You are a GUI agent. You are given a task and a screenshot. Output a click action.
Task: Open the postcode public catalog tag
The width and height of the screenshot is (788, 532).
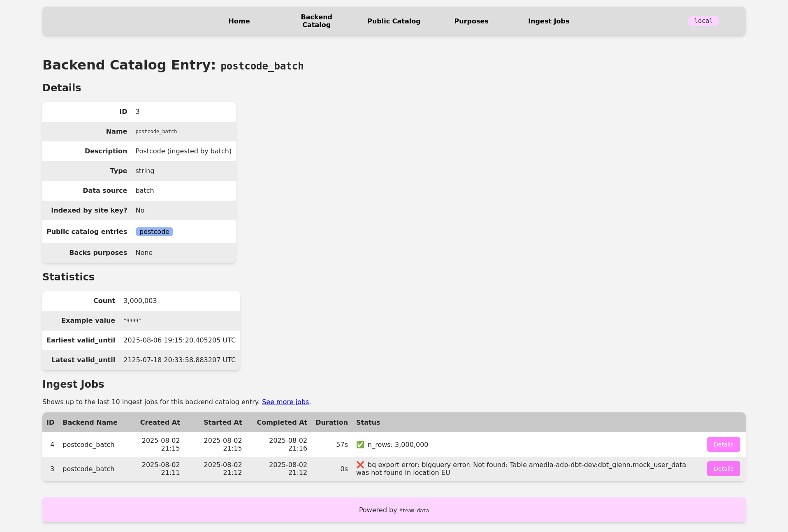(154, 232)
